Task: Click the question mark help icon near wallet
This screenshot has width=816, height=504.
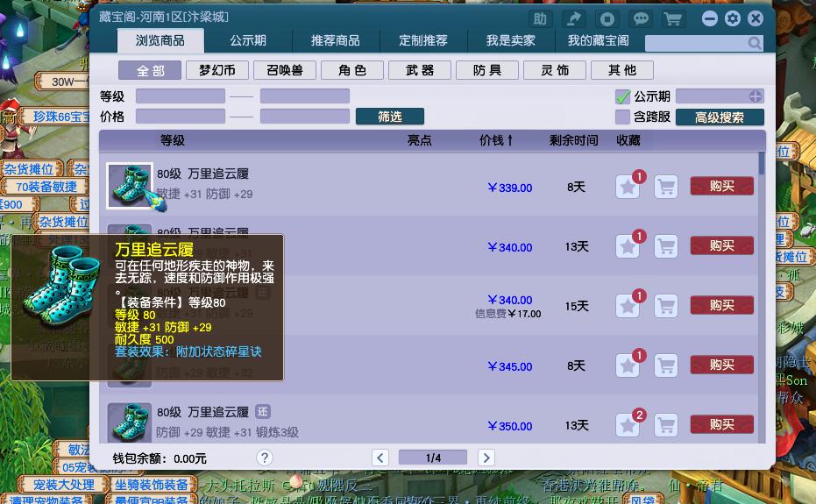Action: pyautogui.click(x=265, y=458)
